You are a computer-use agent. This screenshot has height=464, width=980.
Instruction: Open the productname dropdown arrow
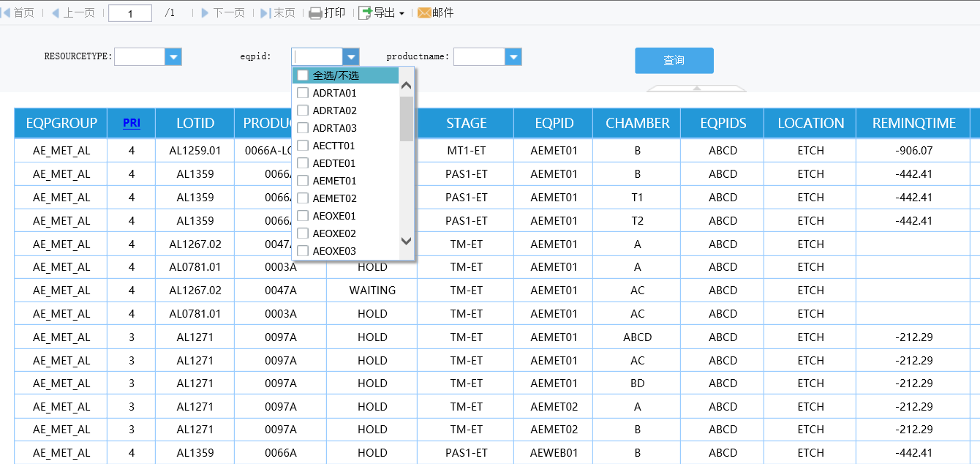pos(513,56)
